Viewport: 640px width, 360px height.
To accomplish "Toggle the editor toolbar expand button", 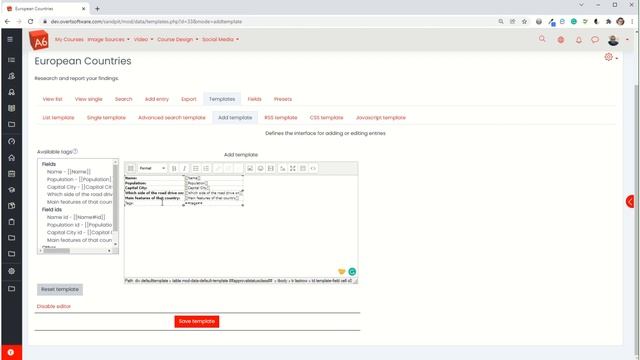I will 131,168.
